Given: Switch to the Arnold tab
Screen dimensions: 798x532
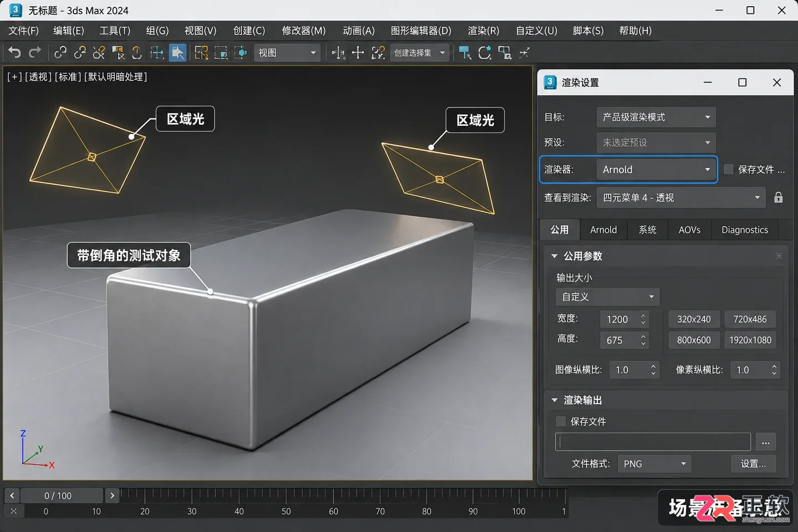Looking at the screenshot, I should click(x=603, y=229).
